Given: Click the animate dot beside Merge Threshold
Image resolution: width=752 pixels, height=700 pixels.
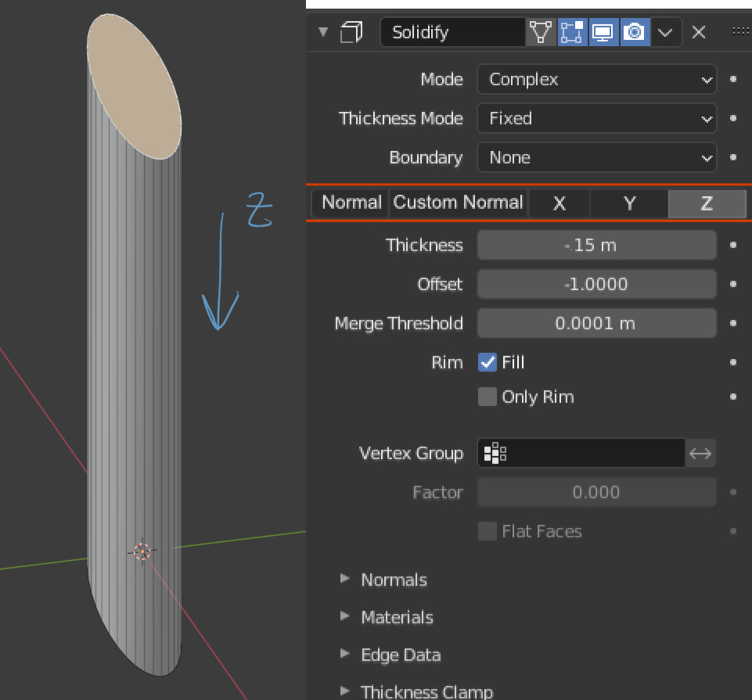Looking at the screenshot, I should [732, 323].
